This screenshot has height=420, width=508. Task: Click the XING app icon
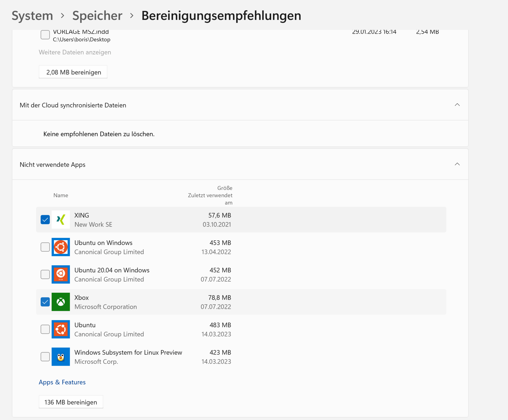[61, 220]
